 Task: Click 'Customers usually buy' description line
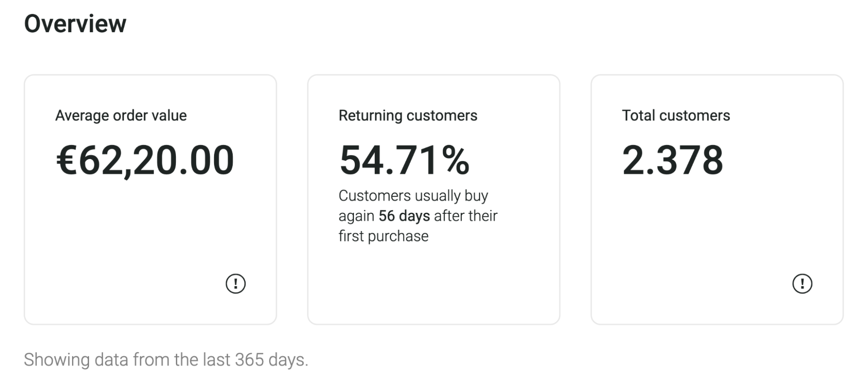tap(413, 196)
